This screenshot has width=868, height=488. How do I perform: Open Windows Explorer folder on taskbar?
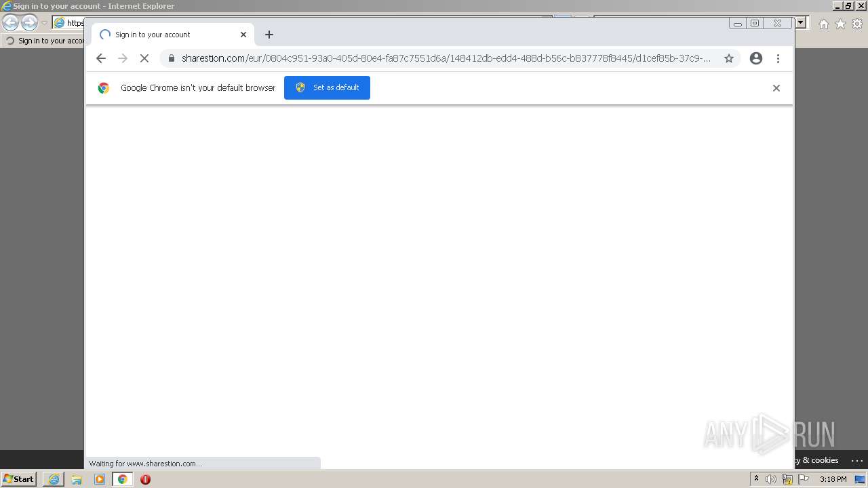[x=77, y=479]
